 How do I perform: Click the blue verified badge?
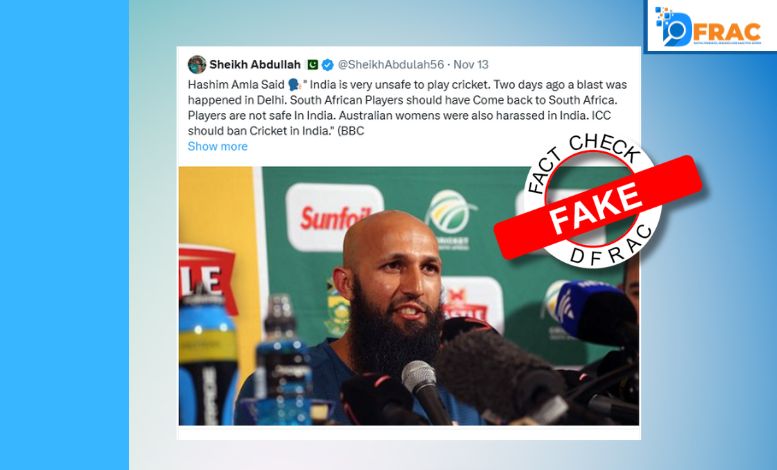tap(328, 64)
